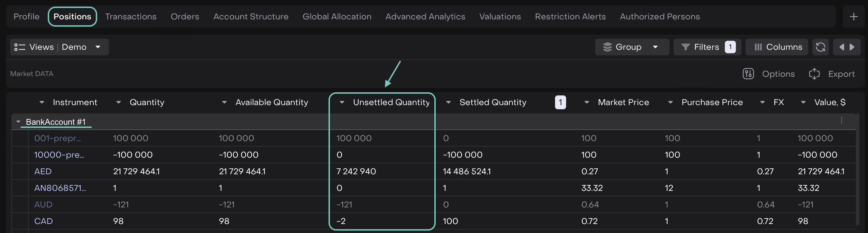Click the left arrow navigation icon
Viewport: 868px width, 233px height.
pos(842,47)
